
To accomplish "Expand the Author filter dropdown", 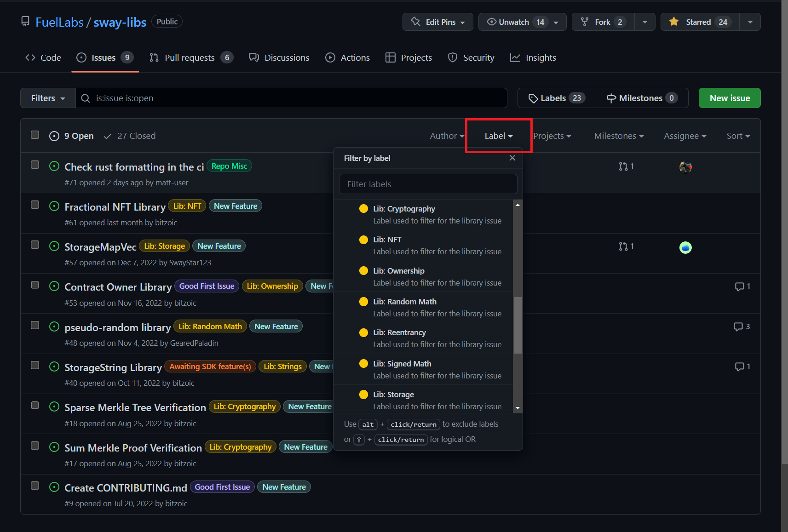I will pyautogui.click(x=447, y=136).
